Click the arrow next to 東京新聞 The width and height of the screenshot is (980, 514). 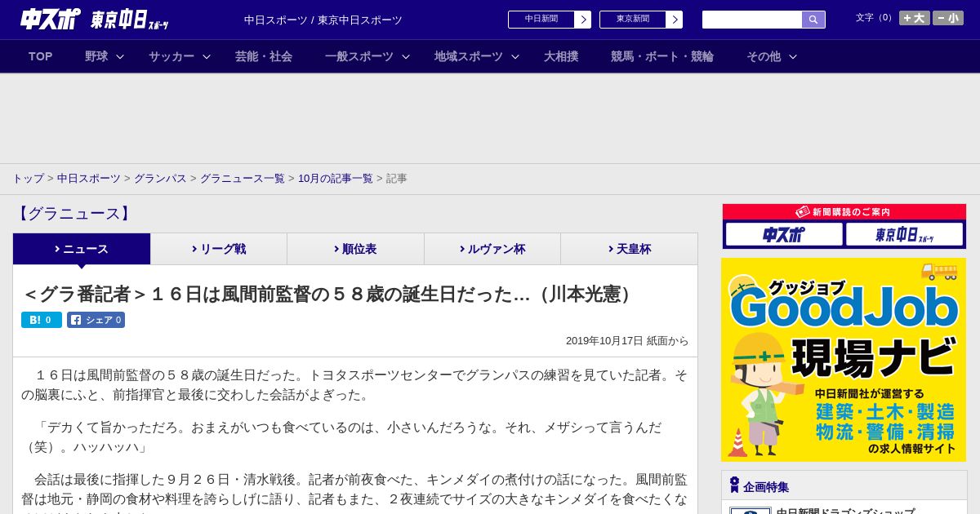click(x=675, y=20)
